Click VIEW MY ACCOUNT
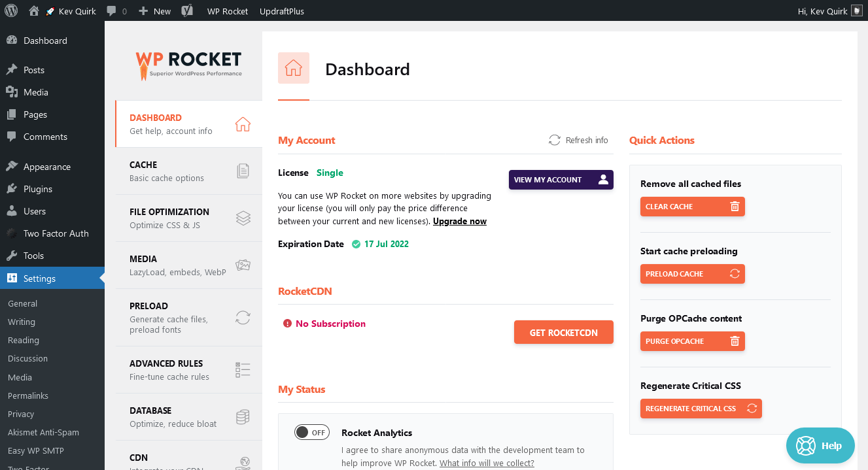Viewport: 868px width, 470px height. pos(561,179)
